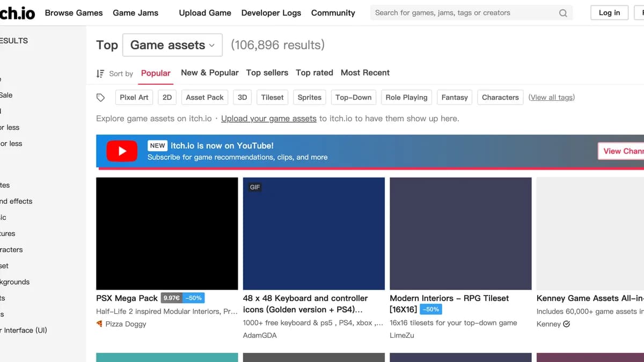Open the Game assets category dropdown
The height and width of the screenshot is (362, 644).
172,45
